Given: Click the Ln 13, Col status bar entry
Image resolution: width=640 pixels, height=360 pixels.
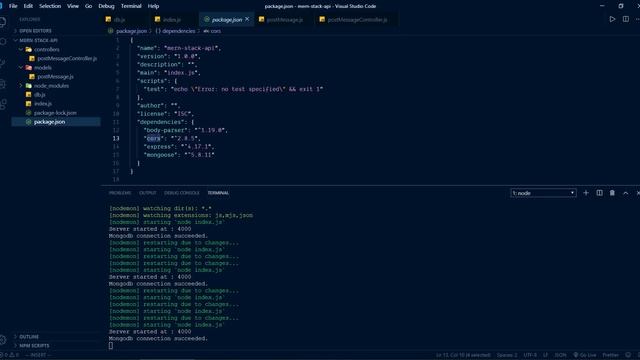Looking at the screenshot, I should (463, 355).
